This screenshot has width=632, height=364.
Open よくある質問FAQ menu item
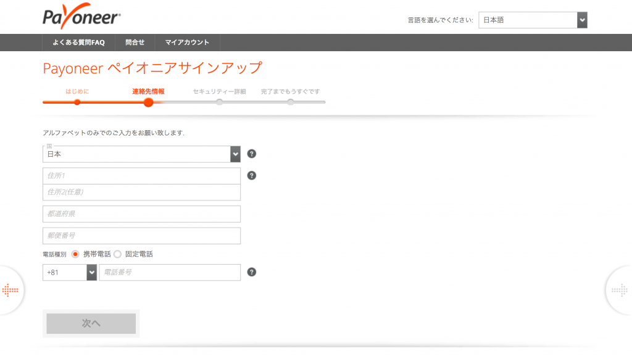coord(78,43)
